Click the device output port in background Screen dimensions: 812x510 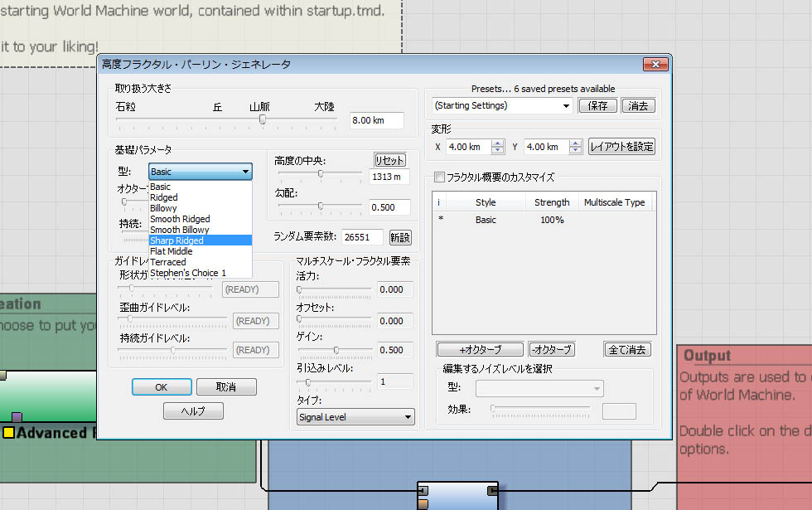tap(492, 490)
